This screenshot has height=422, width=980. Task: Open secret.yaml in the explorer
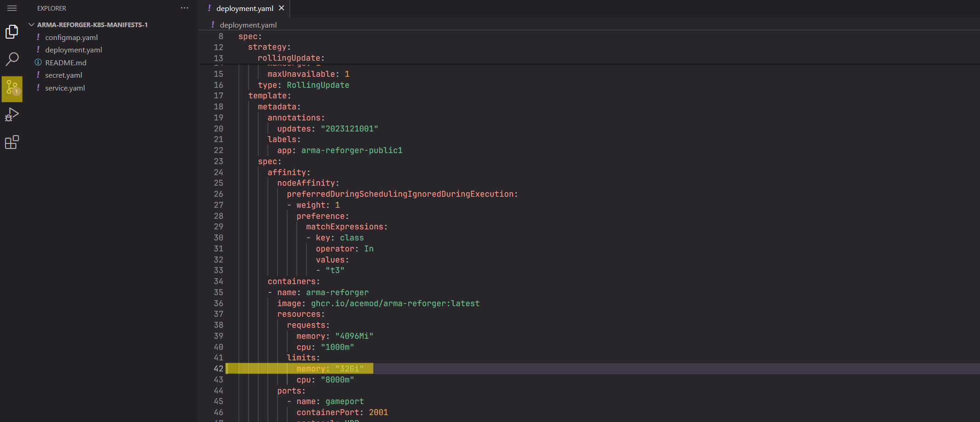pos(63,75)
